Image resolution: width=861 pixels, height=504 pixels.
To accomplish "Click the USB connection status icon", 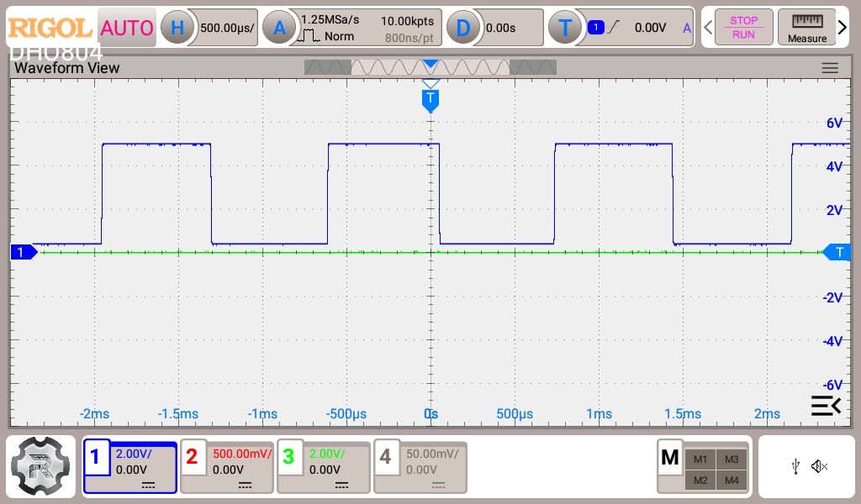I will coord(795,467).
